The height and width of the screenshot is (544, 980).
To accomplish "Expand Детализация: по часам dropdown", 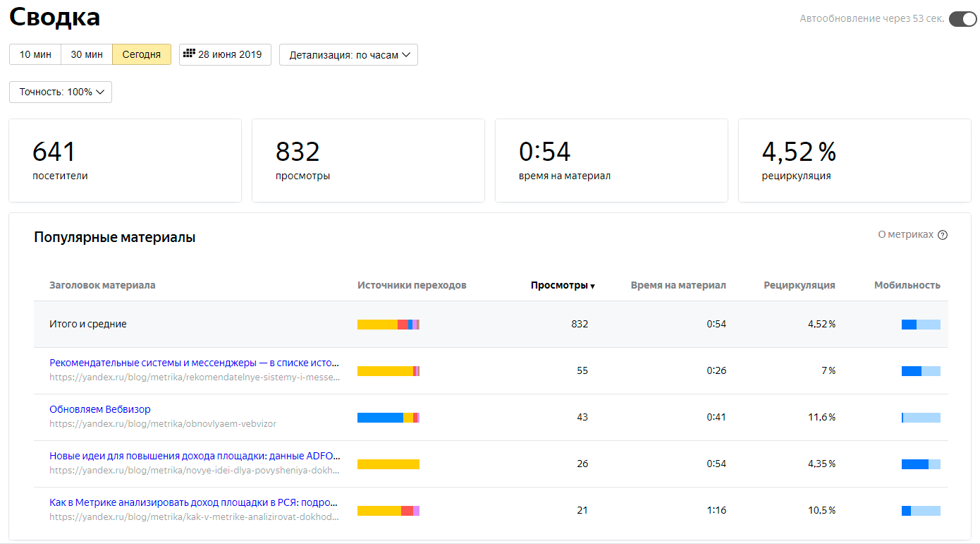I will [348, 55].
